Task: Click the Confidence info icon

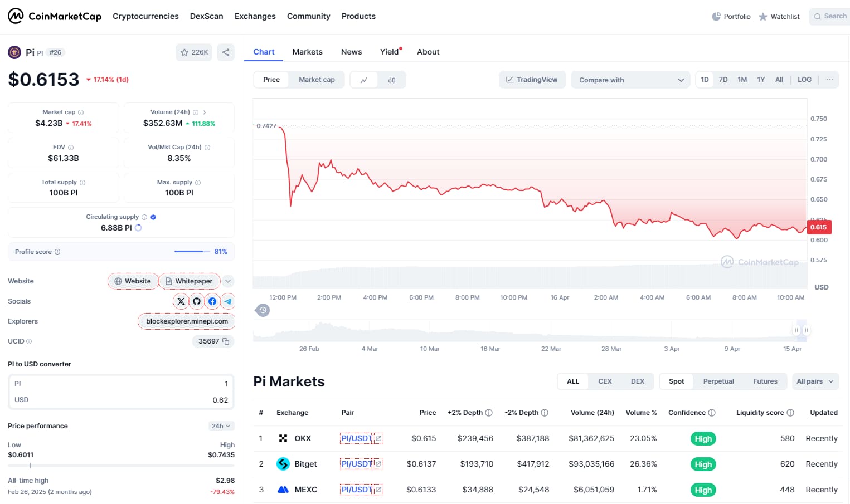Action: tap(712, 413)
